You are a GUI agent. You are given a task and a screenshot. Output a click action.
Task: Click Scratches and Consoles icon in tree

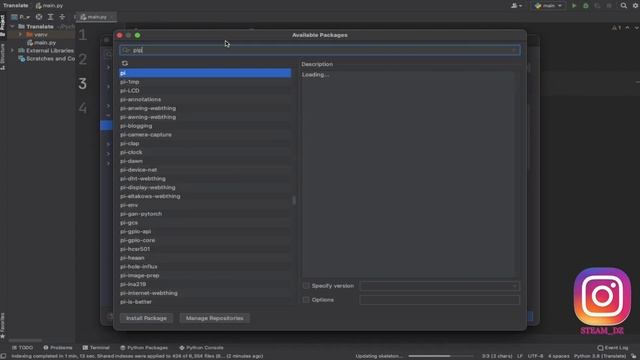[22, 59]
